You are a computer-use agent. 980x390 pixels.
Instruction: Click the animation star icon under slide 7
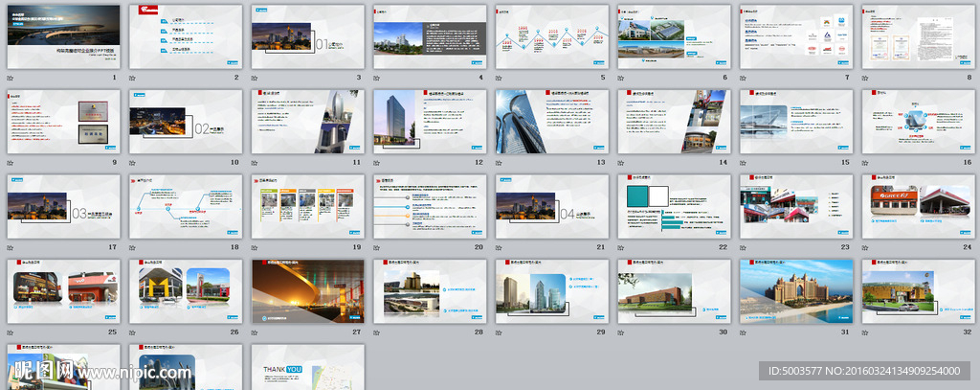(743, 78)
